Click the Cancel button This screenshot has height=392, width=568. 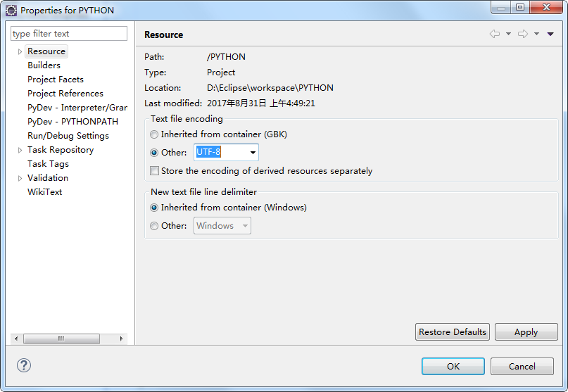coord(522,366)
